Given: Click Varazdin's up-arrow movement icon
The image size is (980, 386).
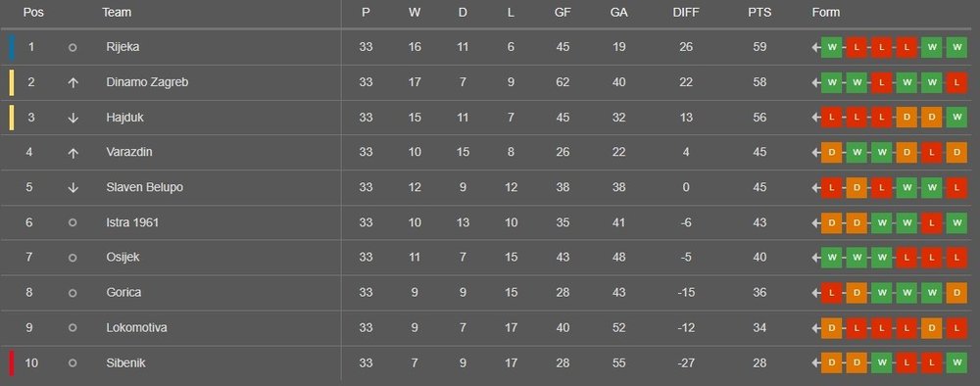Looking at the screenshot, I should click(73, 153).
